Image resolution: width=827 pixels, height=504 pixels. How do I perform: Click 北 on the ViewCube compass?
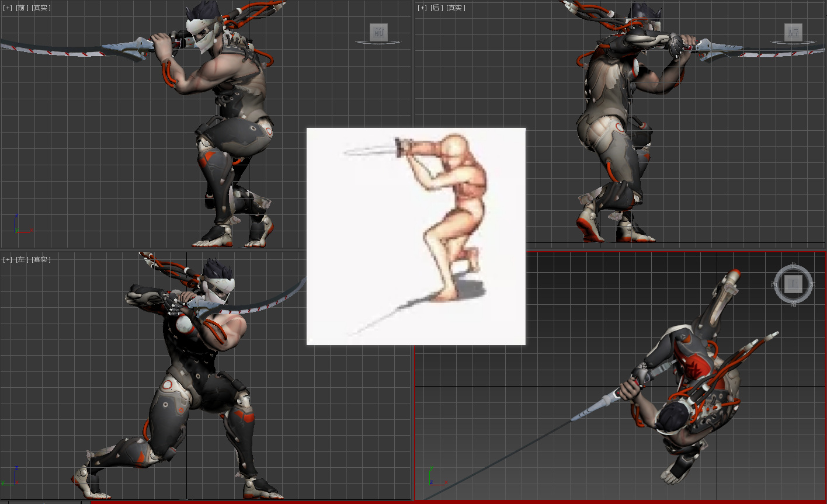pos(793,266)
